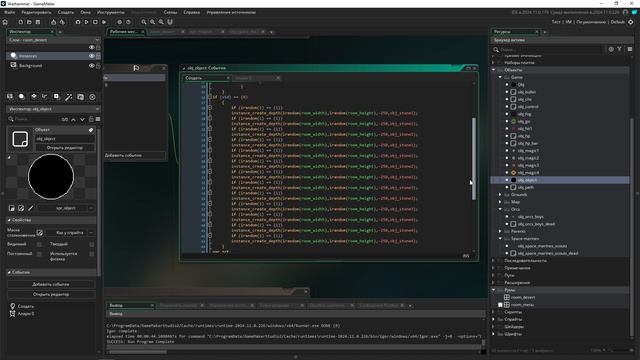
Task: Click the tag icon beside Объект label
Action: pyautogui.click(x=91, y=130)
